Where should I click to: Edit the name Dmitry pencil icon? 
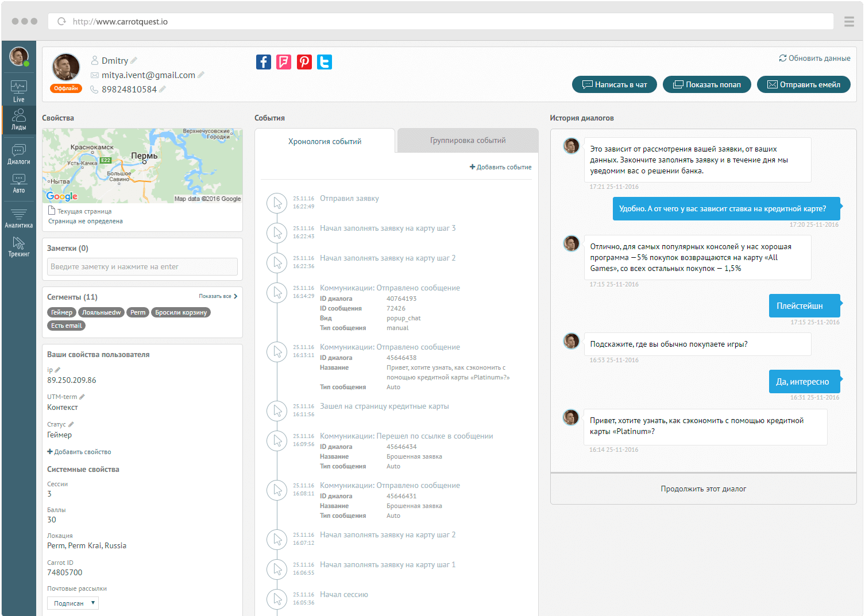coord(134,60)
